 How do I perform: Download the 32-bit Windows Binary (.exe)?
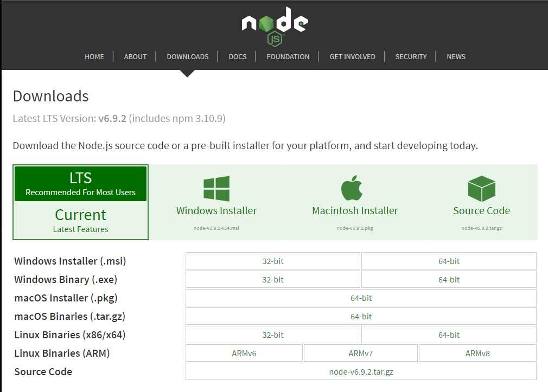(273, 279)
